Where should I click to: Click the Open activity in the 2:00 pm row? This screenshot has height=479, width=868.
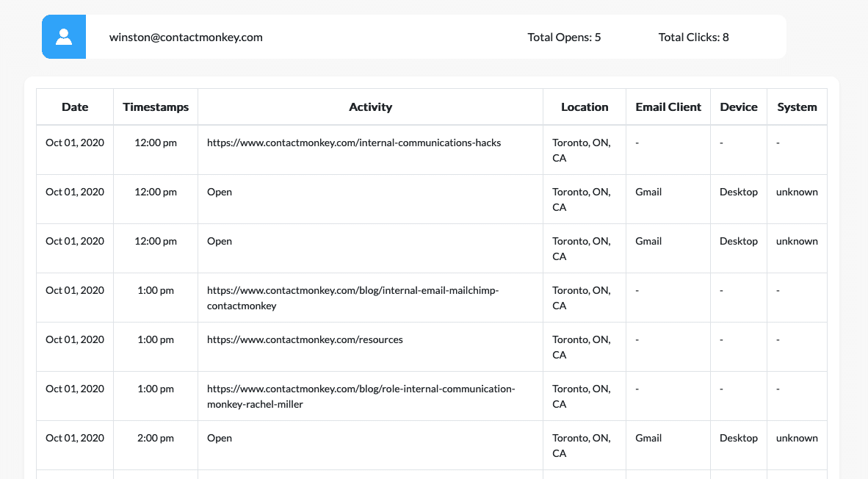(220, 438)
